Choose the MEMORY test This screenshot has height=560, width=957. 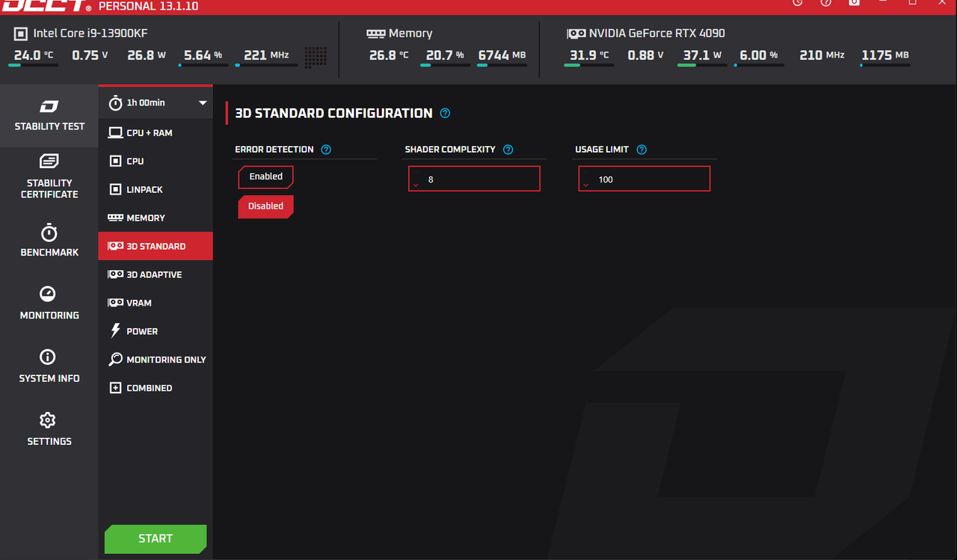(x=156, y=218)
